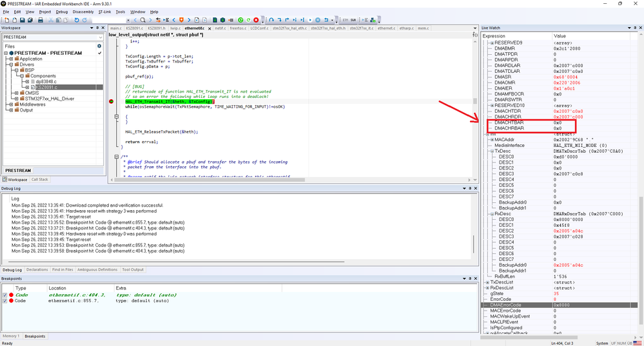Click the SWO trace toolbar icon
Screen dimensions: 644x346
tap(353, 20)
